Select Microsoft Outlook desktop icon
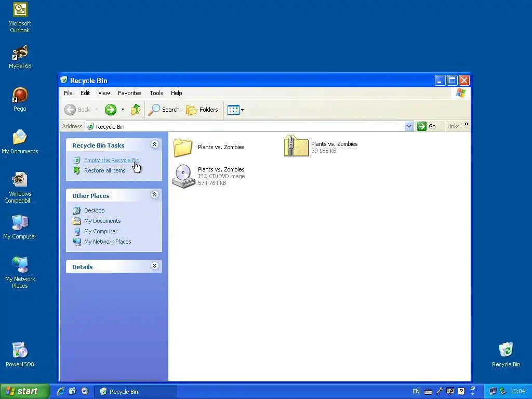The height and width of the screenshot is (399, 532). point(20,18)
